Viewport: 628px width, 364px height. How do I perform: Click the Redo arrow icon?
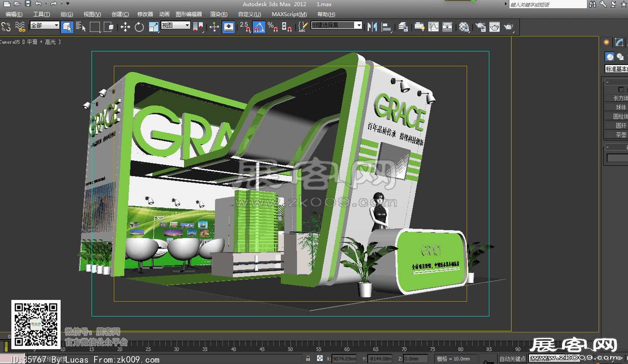(53, 3)
